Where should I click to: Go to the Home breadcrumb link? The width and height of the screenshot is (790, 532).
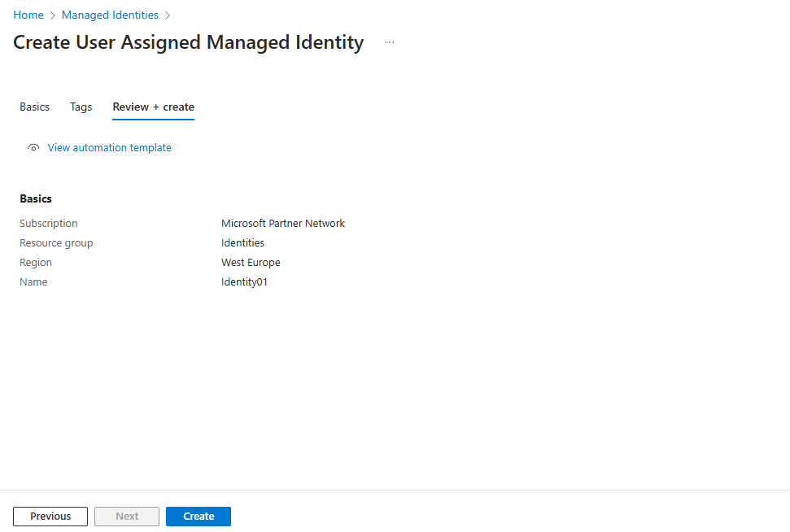pos(28,15)
